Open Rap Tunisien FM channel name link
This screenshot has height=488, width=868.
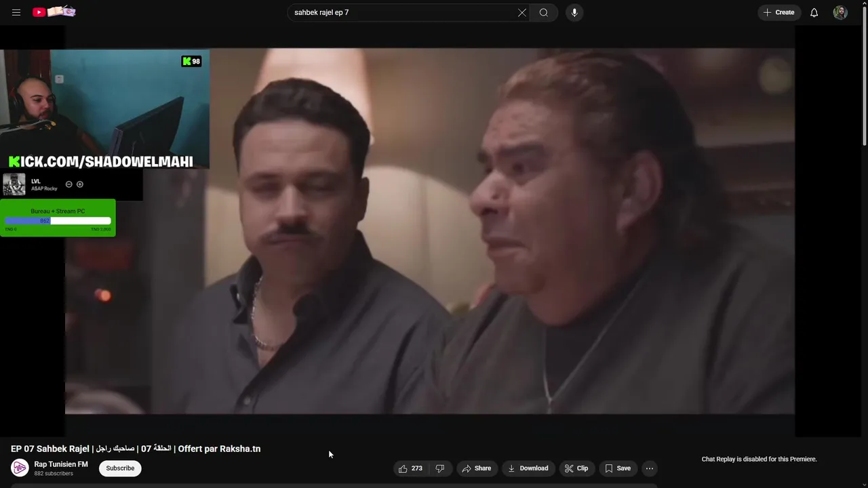pos(61,464)
